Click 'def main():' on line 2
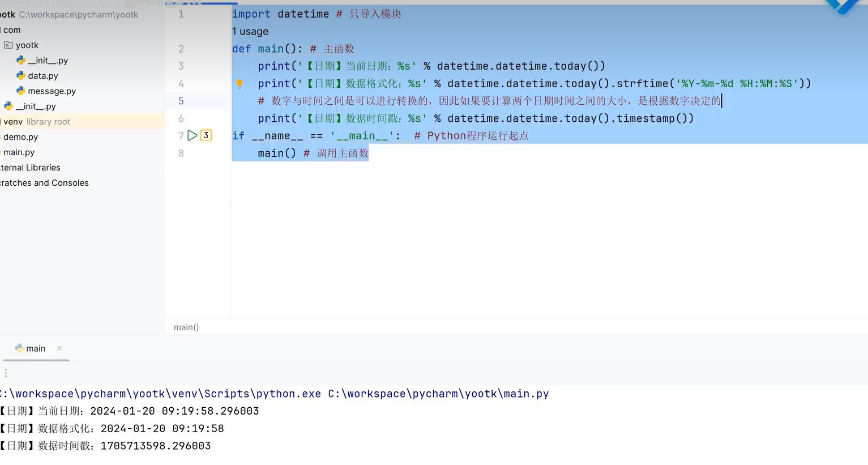Screen dimensions: 868x465 267,49
